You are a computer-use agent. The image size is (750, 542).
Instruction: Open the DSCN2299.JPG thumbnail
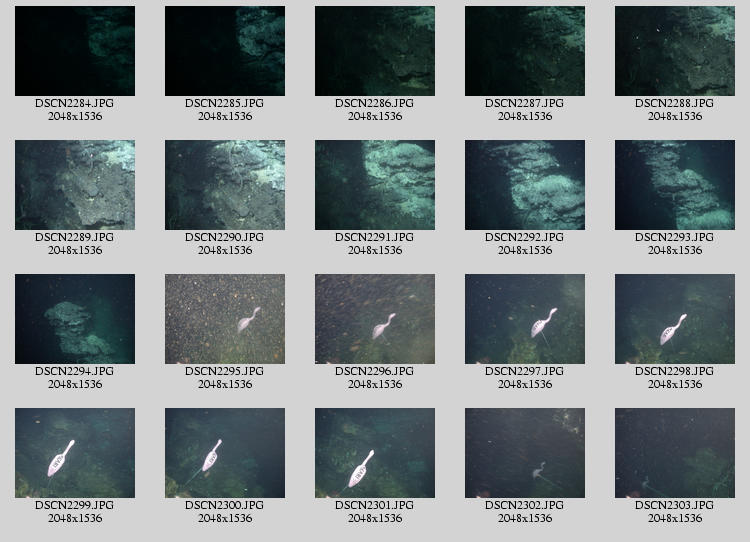[75, 453]
